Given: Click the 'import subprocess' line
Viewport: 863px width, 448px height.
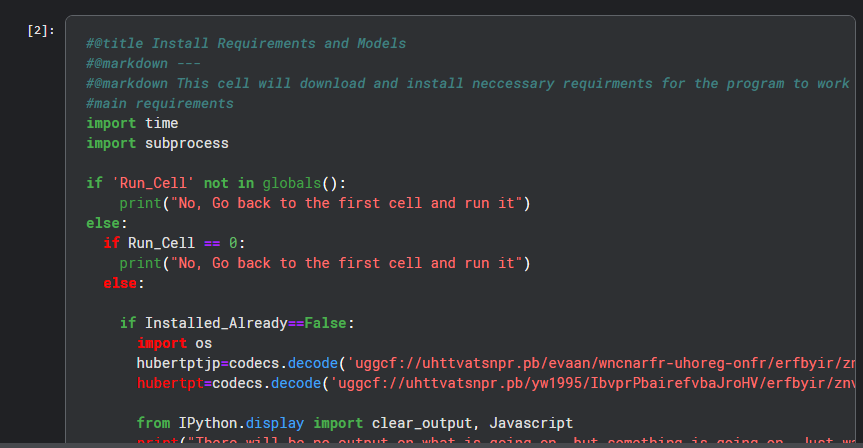Looking at the screenshot, I should [157, 143].
